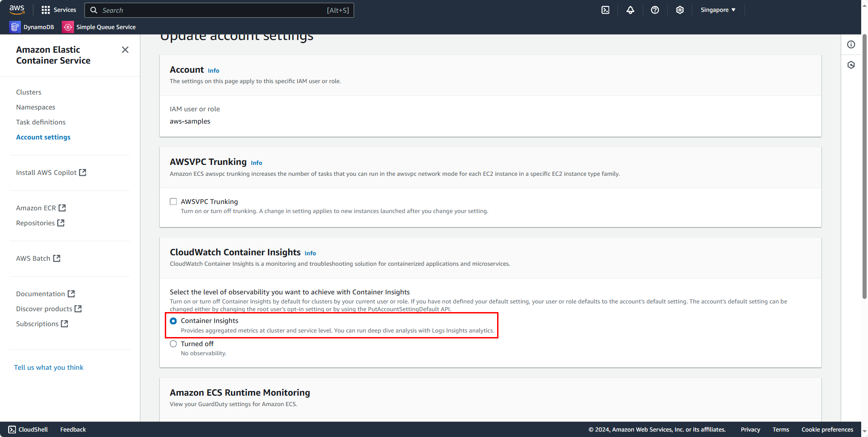Click the external link icon beside Subscriptions
Viewport: 868px width, 437px height.
pyautogui.click(x=64, y=324)
